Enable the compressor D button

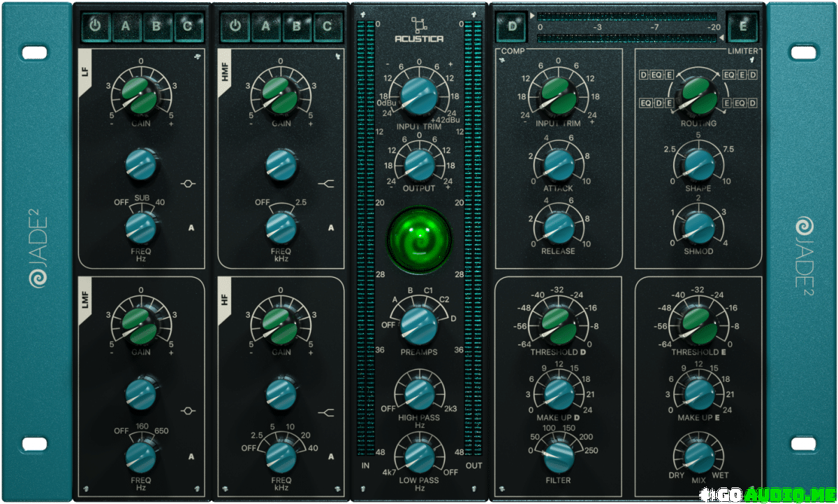[x=513, y=27]
